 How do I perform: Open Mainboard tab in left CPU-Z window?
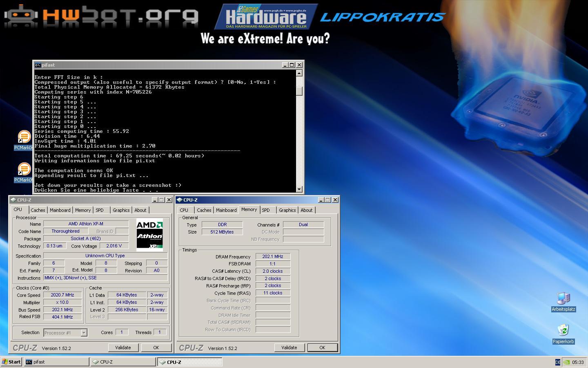click(x=60, y=210)
